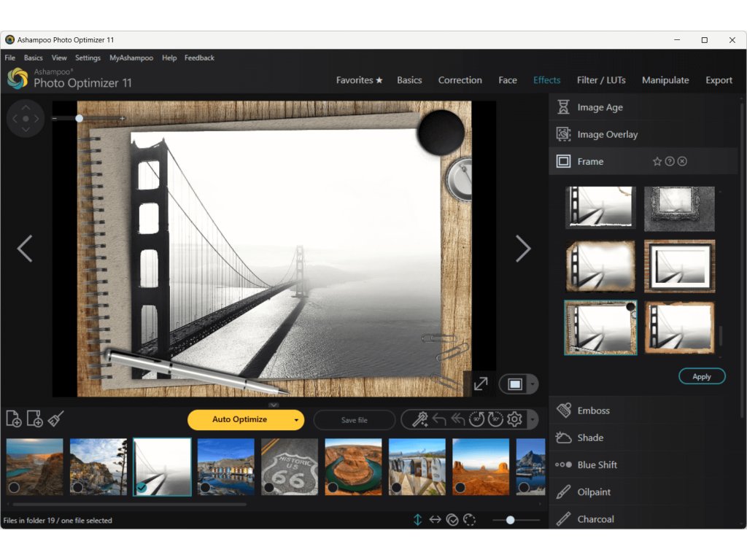Add Frame effect to favorites with star
Viewport: 747px width, 560px height.
pos(657,162)
